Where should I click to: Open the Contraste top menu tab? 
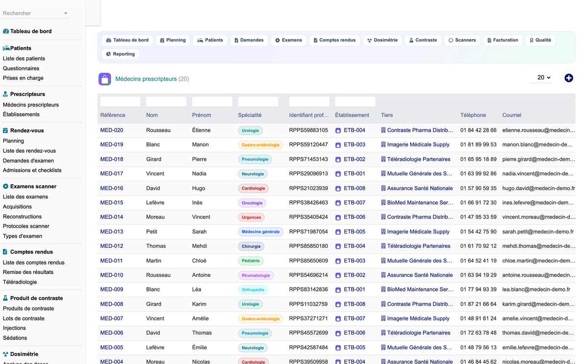coord(423,40)
